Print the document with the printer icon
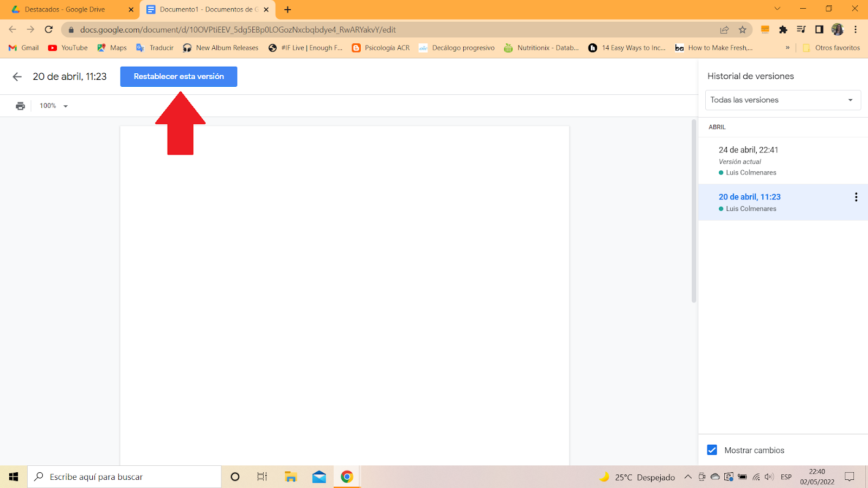 pos(20,106)
